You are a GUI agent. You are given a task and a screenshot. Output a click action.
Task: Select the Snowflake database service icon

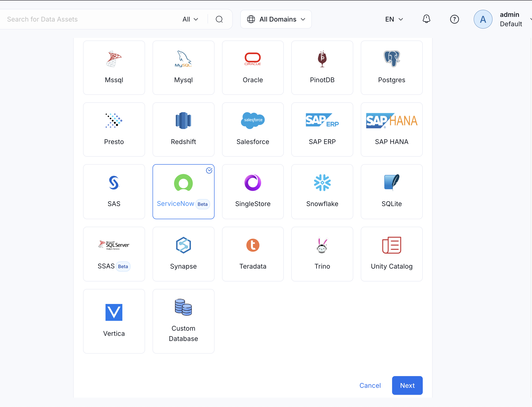pyautogui.click(x=322, y=183)
